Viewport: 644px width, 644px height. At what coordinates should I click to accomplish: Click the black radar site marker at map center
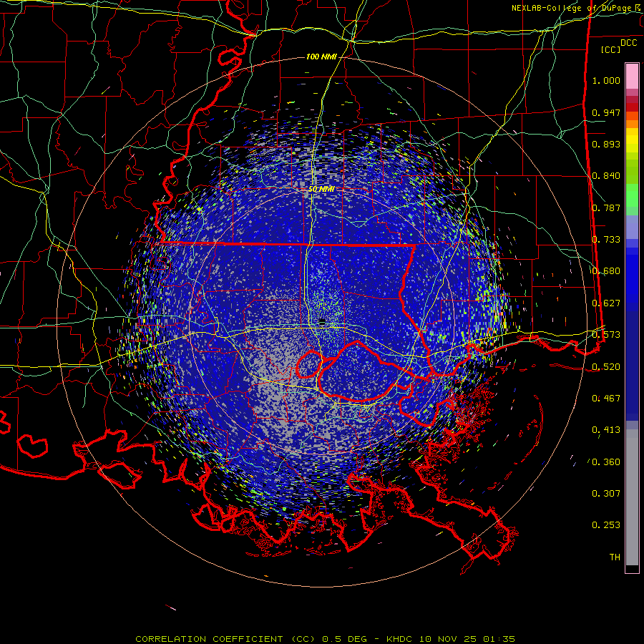point(322,321)
